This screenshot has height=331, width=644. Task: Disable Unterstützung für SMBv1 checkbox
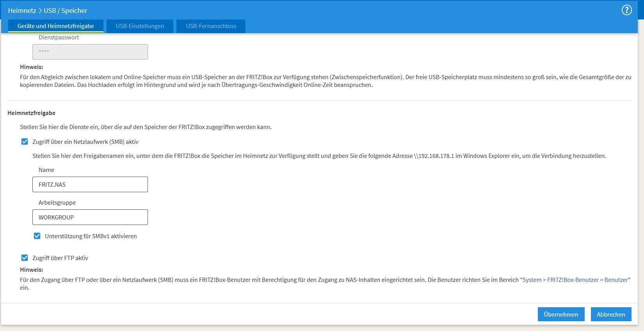click(37, 236)
